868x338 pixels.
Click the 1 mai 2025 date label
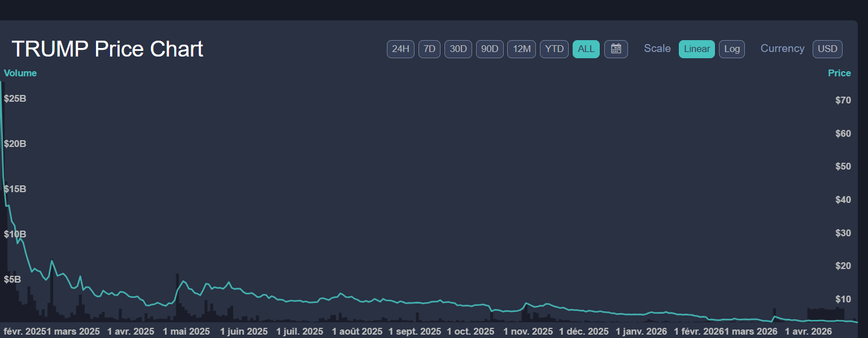tap(186, 331)
